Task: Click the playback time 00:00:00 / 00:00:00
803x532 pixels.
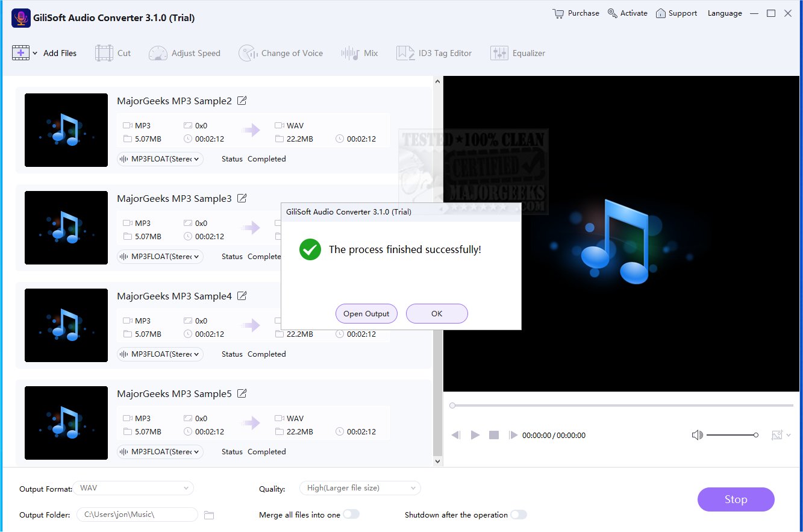Action: tap(554, 435)
